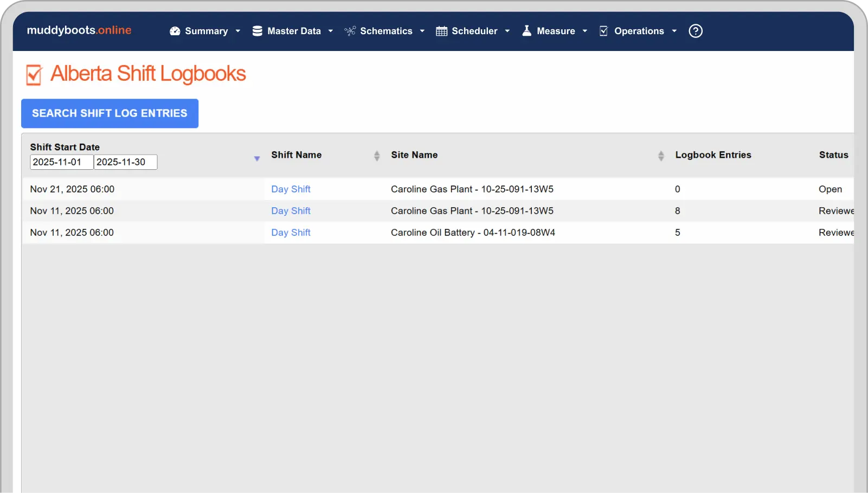The image size is (868, 493).
Task: Click the Measure flask icon
Action: [x=526, y=31]
